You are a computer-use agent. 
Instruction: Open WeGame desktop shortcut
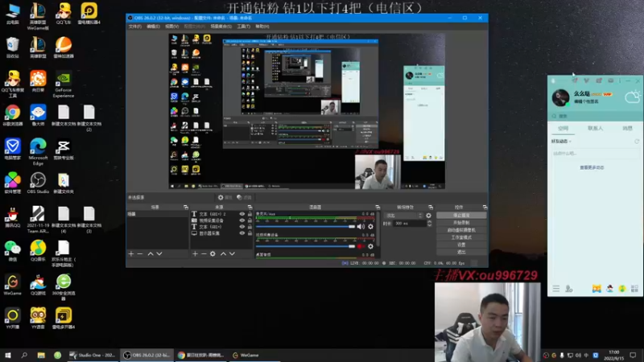[12, 285]
